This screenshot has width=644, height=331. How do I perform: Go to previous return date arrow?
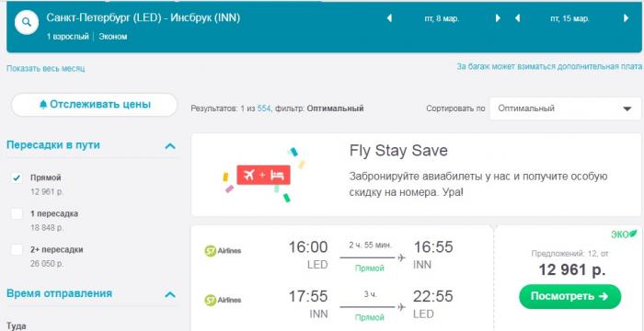pos(517,18)
